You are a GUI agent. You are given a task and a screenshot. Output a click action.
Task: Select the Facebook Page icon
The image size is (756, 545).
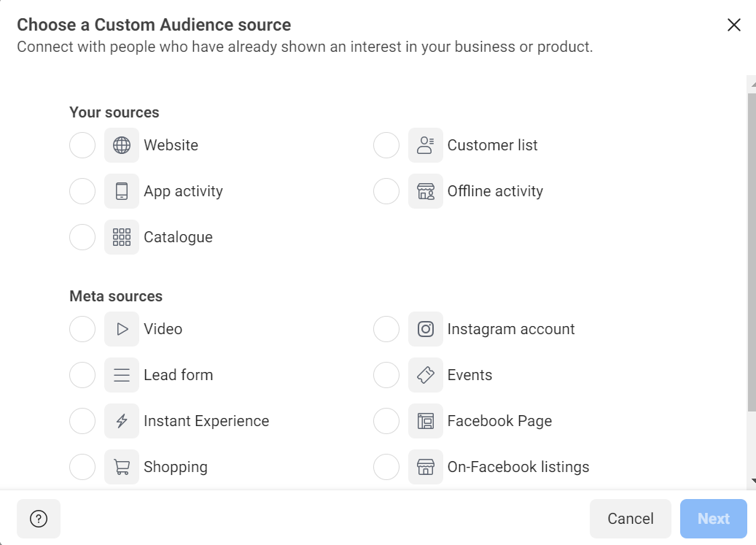coord(426,421)
